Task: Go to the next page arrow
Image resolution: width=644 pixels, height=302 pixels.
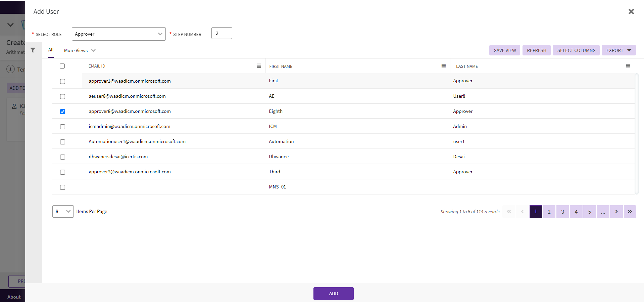Action: pos(616,212)
